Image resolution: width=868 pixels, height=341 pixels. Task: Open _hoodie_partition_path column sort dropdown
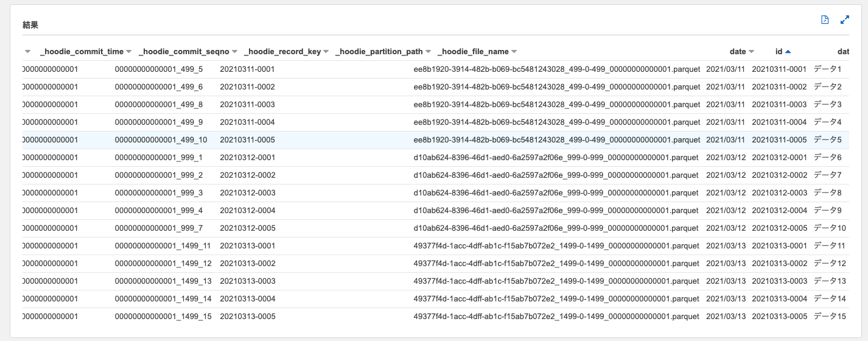click(x=428, y=52)
